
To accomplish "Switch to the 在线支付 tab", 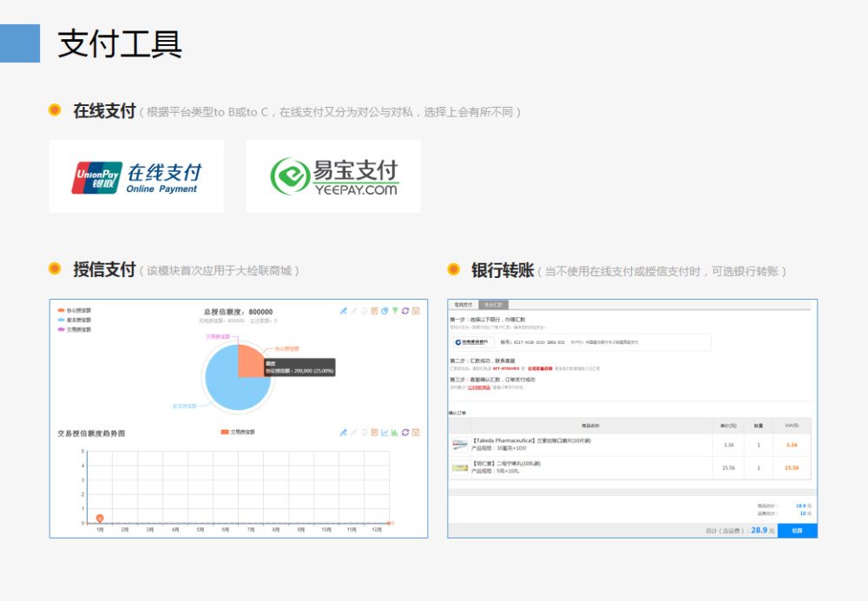I will 464,305.
